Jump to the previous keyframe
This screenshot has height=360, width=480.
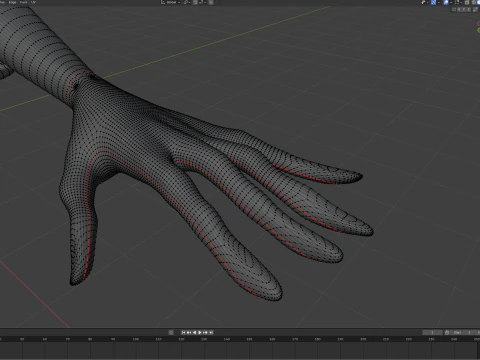coord(189,332)
